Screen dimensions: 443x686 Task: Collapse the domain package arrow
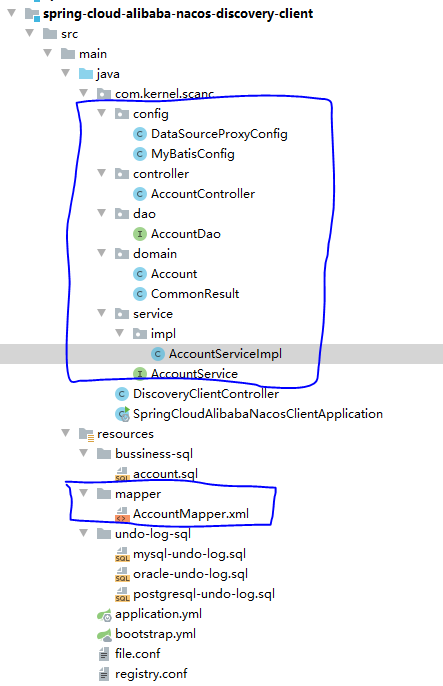(101, 253)
